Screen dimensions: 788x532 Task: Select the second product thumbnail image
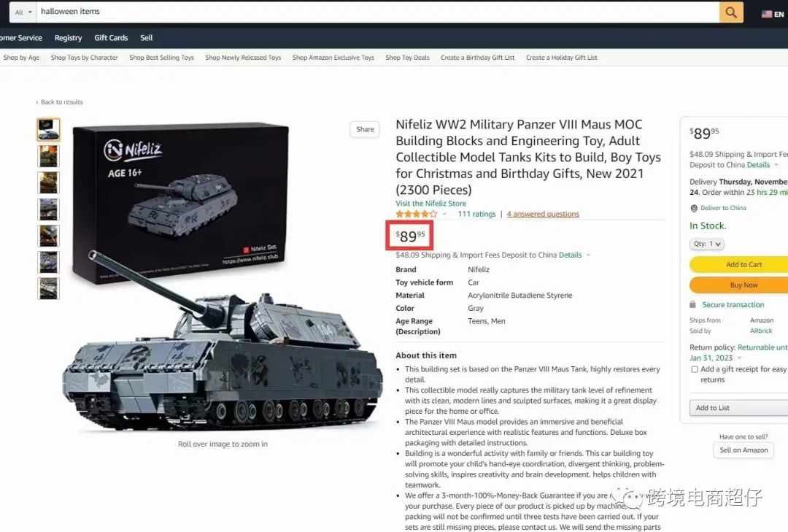pos(49,156)
